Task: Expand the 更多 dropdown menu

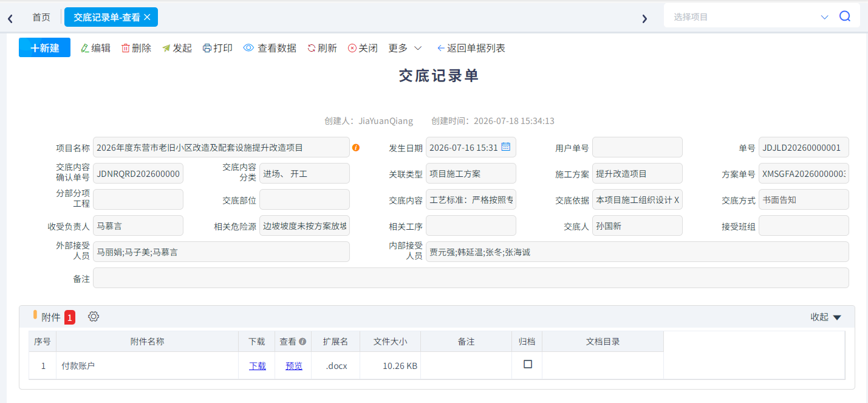Action: tap(405, 48)
